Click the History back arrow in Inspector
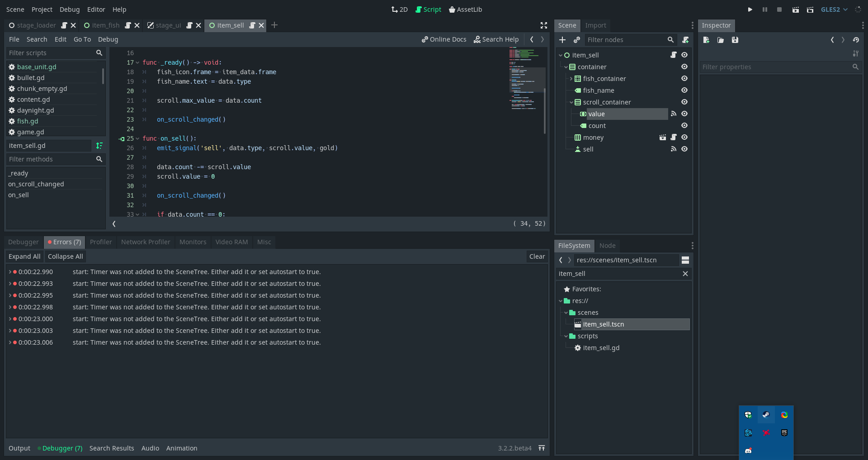This screenshot has width=868, height=460. pos(832,40)
